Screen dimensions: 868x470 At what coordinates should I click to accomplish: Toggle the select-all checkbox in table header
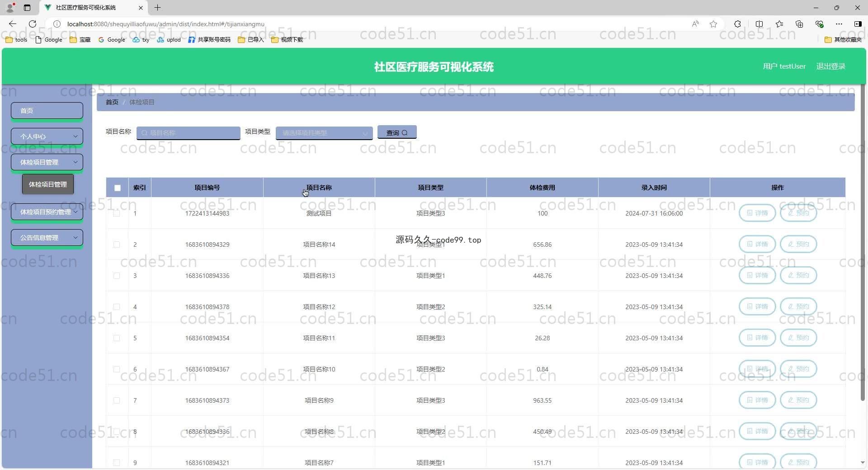coord(118,188)
